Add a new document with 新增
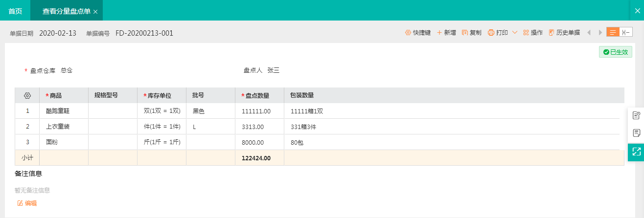Screen dimensions: 644x218 (446, 33)
